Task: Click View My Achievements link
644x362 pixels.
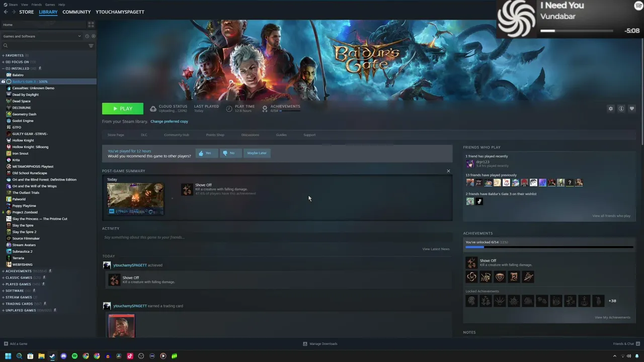Action: [612, 317]
